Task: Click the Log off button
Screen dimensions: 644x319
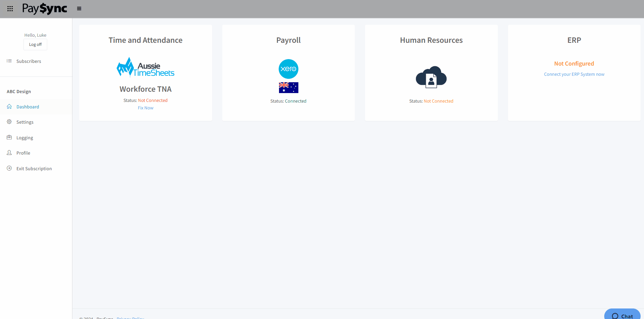Action: [35, 44]
